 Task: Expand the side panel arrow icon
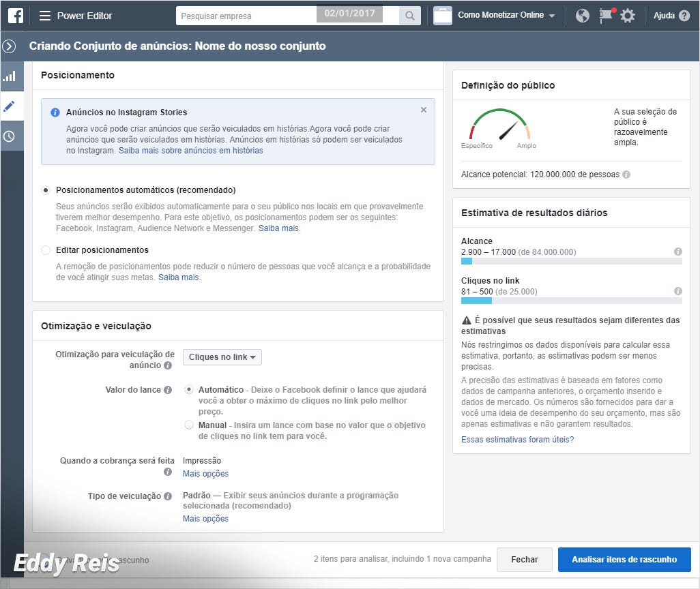coord(9,46)
